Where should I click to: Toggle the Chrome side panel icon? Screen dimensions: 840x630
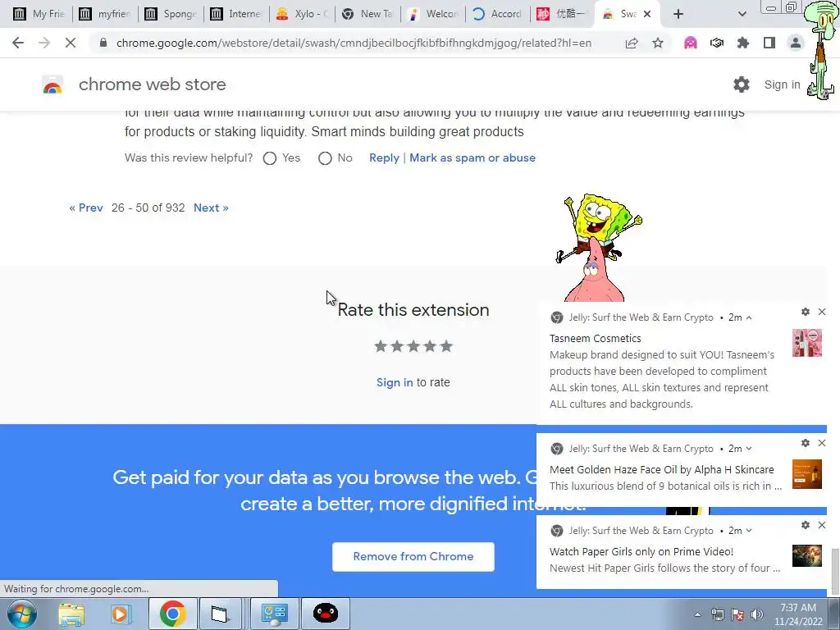coord(769,43)
